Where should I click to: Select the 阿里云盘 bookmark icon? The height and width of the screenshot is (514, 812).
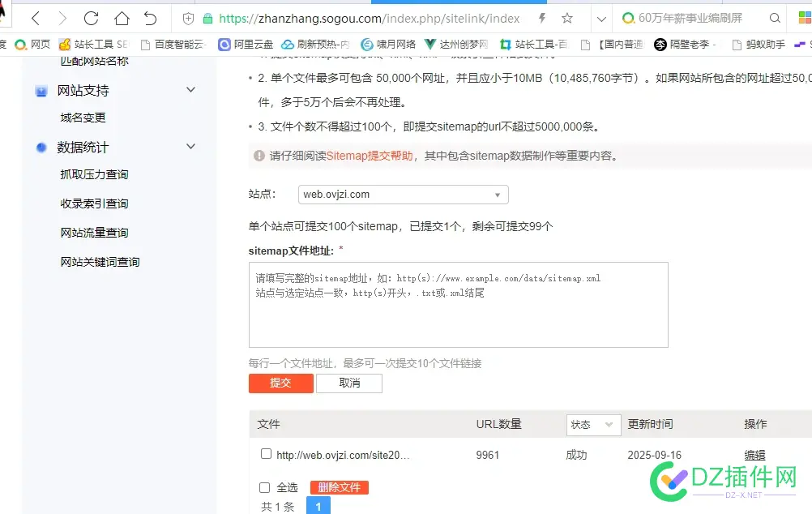224,45
